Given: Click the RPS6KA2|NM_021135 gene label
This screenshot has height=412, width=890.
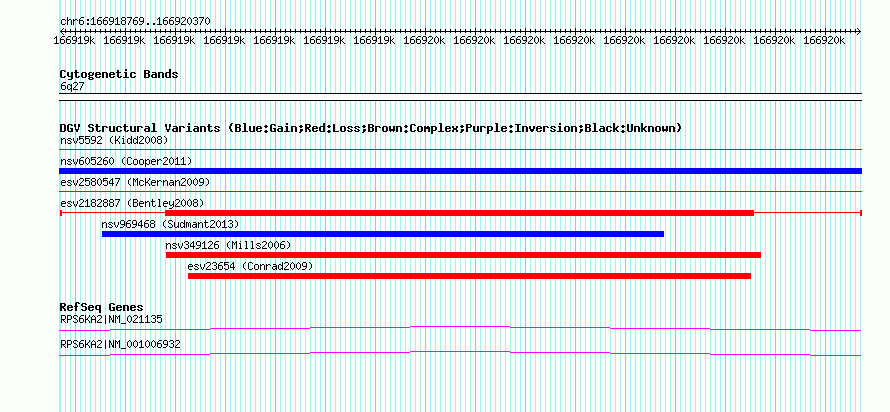Looking at the screenshot, I should (111, 319).
